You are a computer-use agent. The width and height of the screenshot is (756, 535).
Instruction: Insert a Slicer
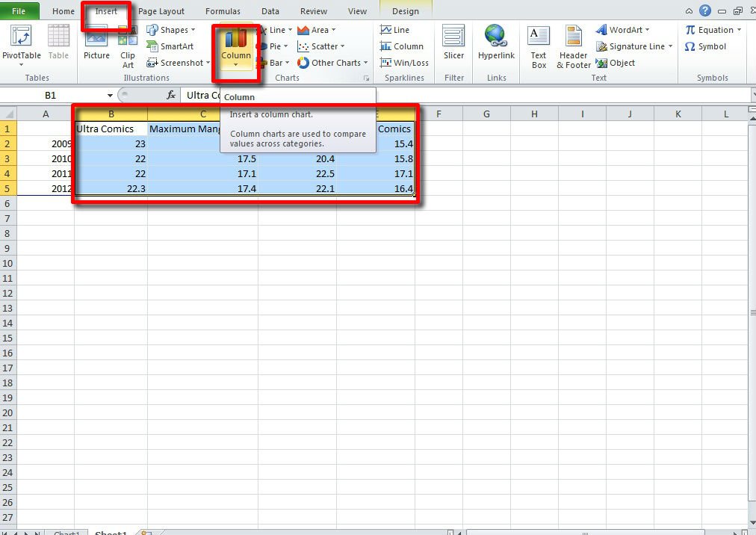click(453, 45)
